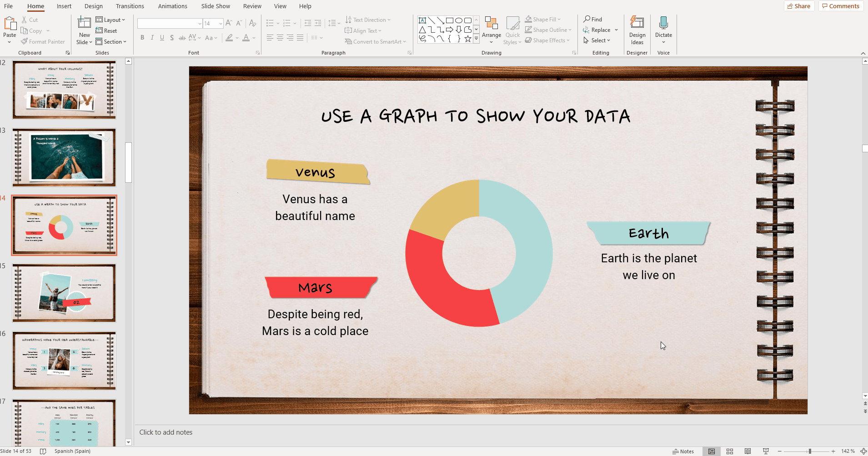Open the font size dropdown

(221, 24)
